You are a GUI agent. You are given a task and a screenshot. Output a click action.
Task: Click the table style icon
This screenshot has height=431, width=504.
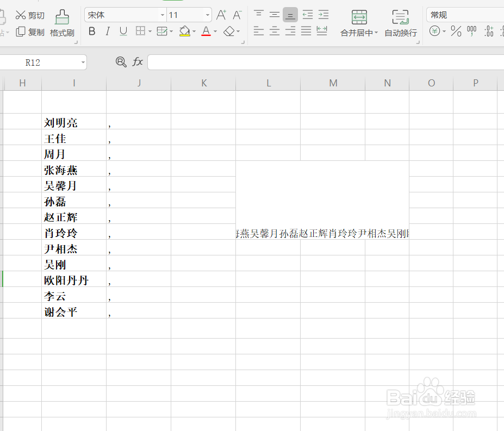[x=162, y=31]
